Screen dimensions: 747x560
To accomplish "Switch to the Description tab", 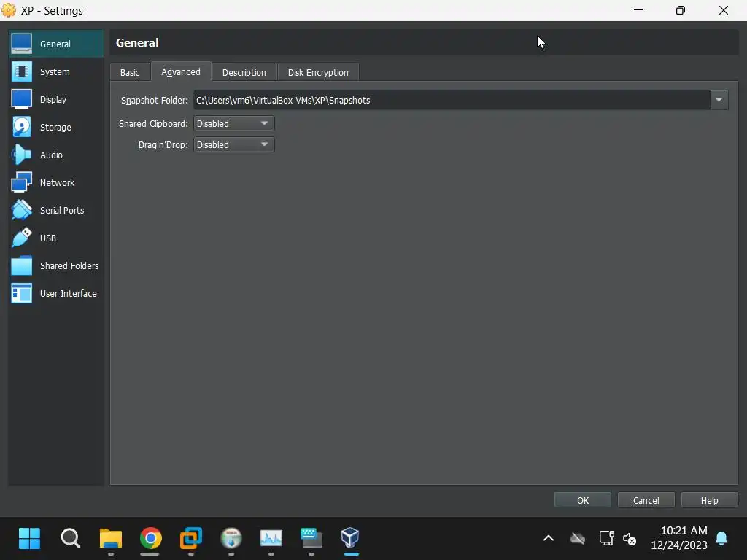I will pos(244,72).
